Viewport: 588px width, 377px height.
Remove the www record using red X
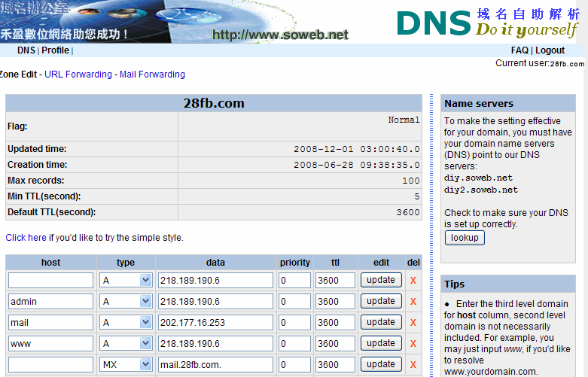(x=413, y=344)
